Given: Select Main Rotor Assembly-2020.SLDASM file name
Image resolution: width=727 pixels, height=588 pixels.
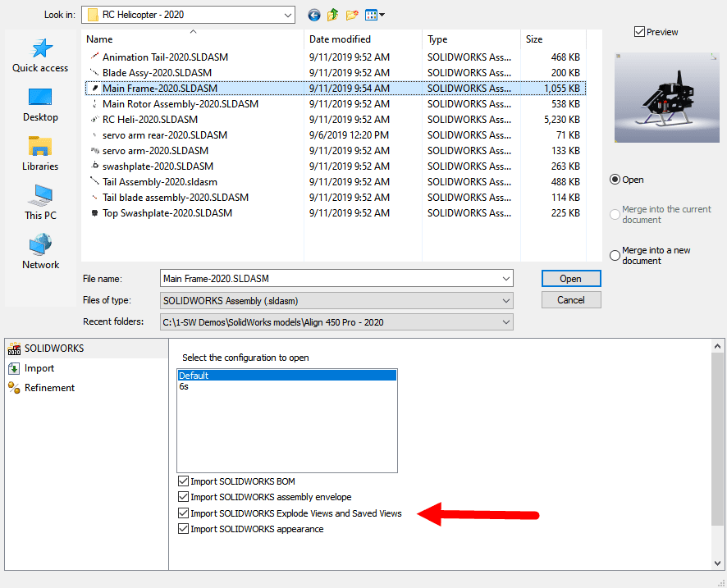Looking at the screenshot, I should [181, 104].
